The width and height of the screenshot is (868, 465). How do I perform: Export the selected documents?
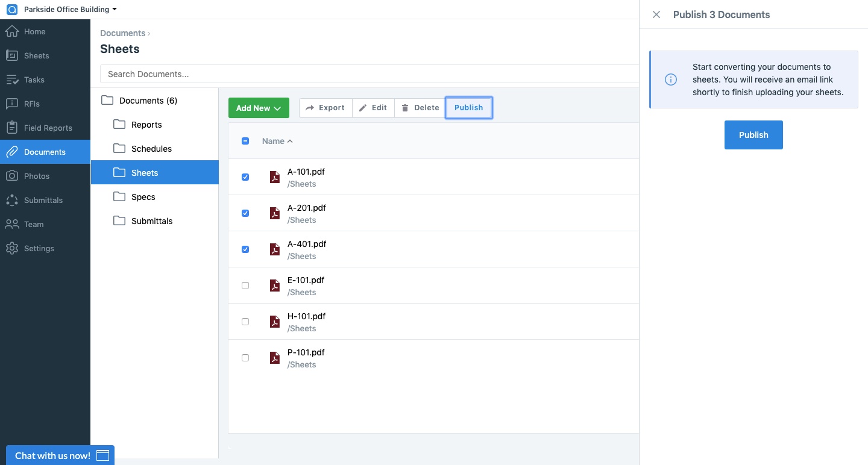325,108
